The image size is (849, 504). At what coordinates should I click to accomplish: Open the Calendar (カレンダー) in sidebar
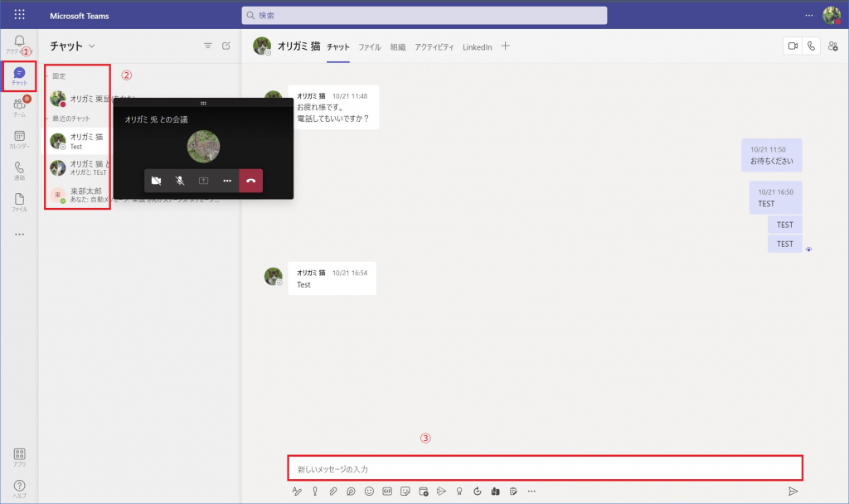click(x=19, y=138)
